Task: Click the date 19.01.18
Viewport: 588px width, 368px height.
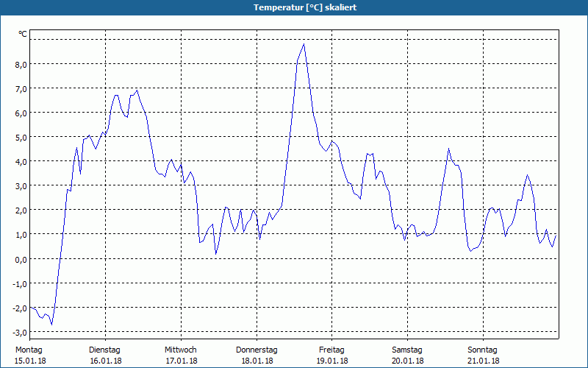Action: [x=333, y=361]
